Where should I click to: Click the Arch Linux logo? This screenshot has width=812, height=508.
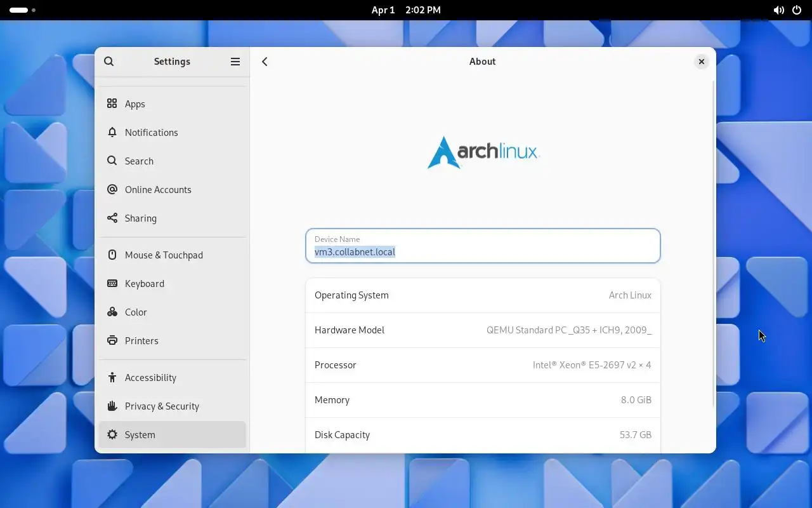(x=483, y=152)
